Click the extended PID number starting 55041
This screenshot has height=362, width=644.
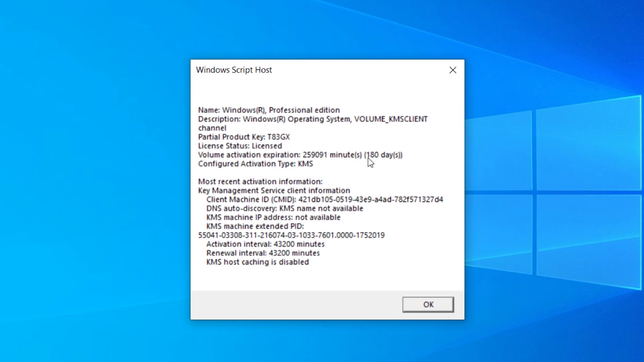tap(291, 235)
